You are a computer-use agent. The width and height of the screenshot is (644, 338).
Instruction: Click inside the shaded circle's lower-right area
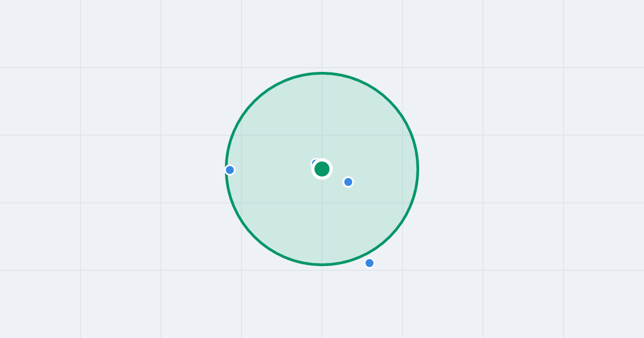(x=370, y=215)
